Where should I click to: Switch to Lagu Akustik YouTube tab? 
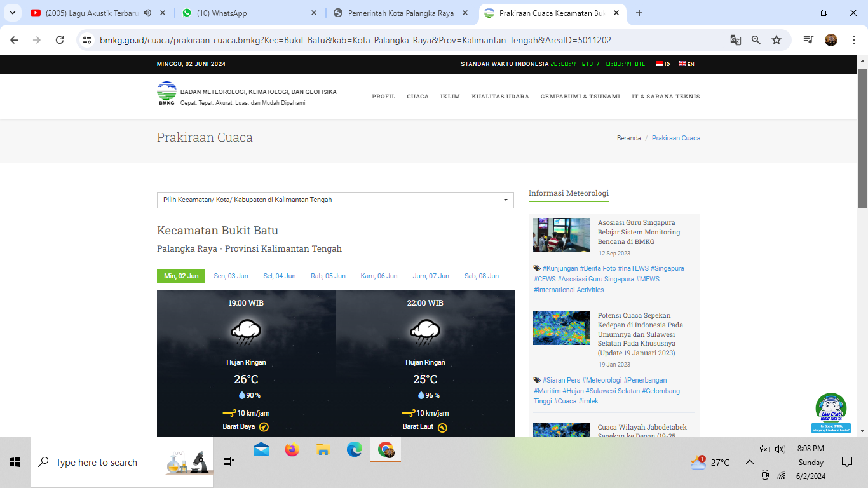click(x=92, y=13)
